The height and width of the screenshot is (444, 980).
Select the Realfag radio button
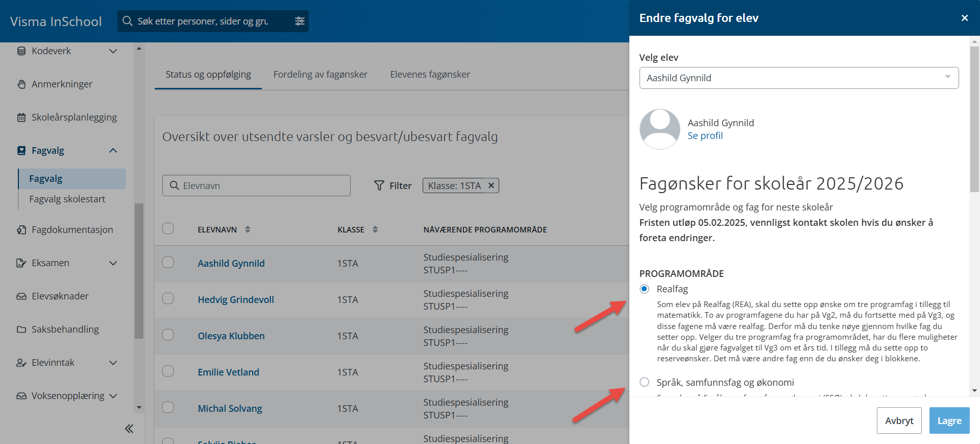tap(645, 289)
